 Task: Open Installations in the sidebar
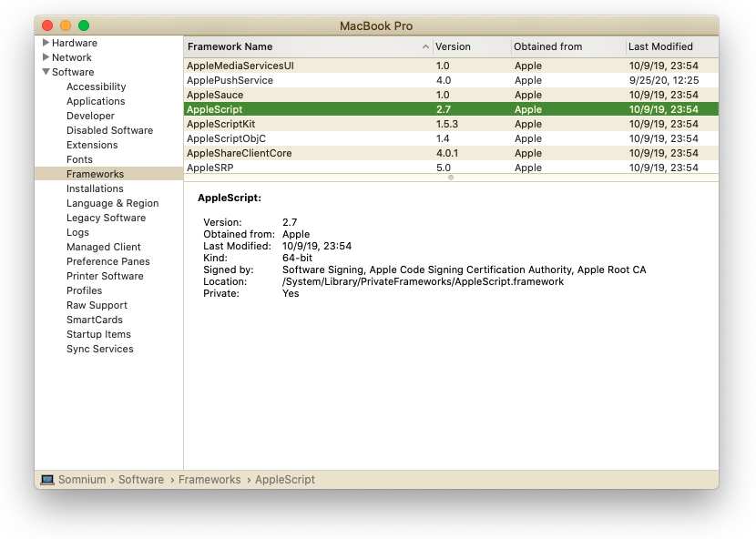coord(95,188)
